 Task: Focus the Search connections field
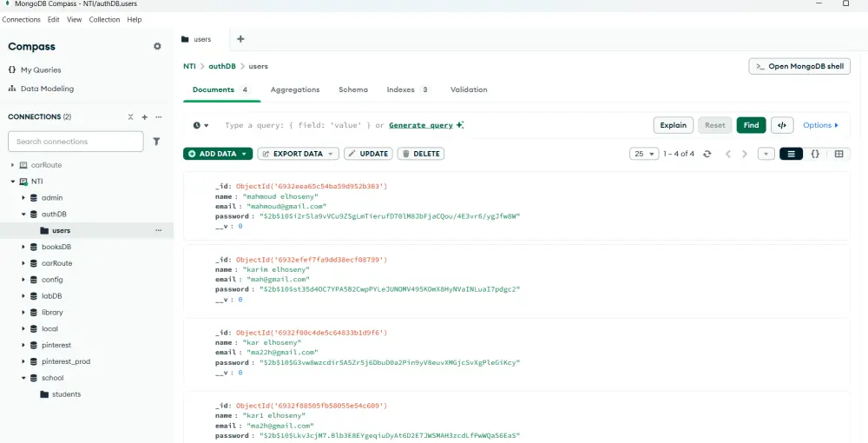[76, 142]
